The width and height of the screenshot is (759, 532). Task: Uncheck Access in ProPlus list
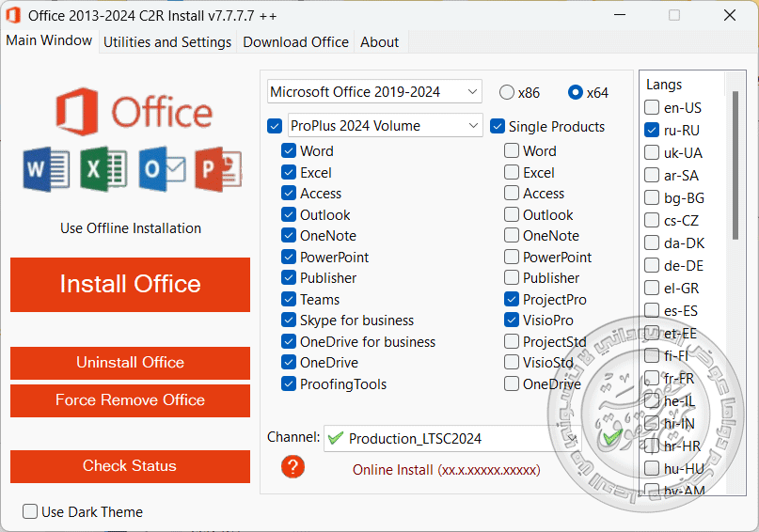289,193
